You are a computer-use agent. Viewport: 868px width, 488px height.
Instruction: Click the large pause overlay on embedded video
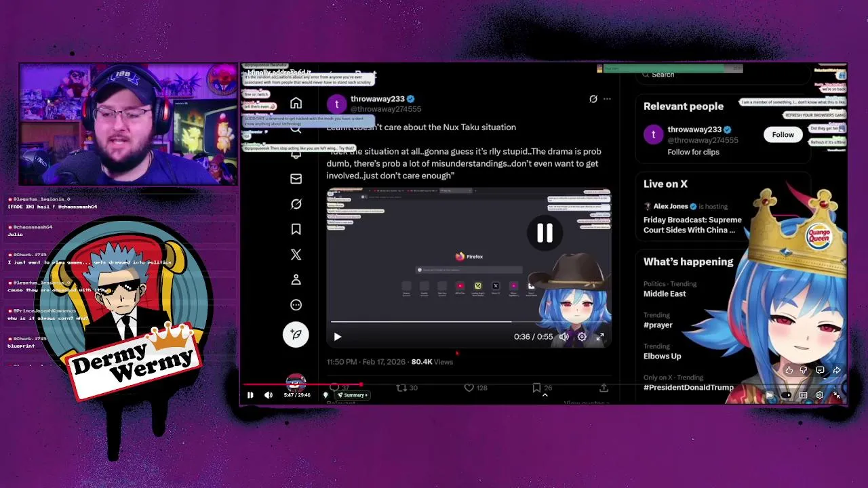tap(545, 233)
